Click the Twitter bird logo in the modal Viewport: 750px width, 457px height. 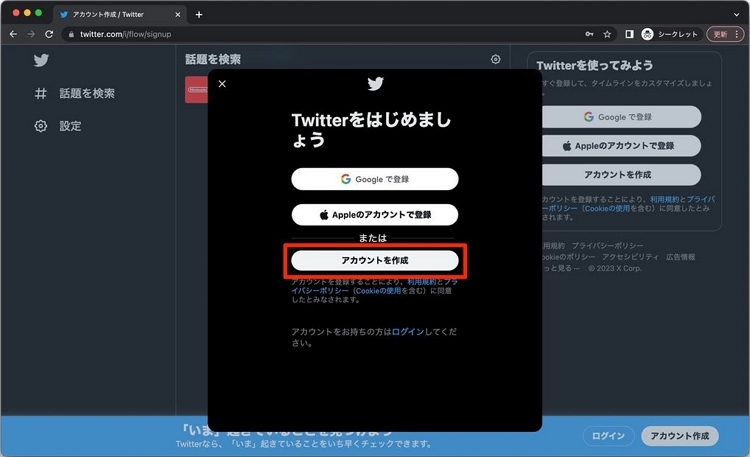[x=375, y=84]
